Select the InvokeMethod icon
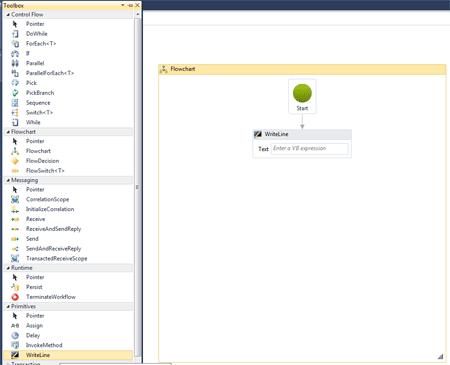 tap(15, 345)
